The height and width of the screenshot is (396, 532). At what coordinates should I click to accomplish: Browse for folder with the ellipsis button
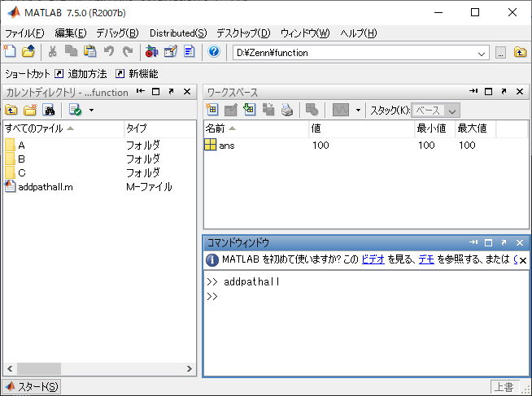(x=500, y=53)
